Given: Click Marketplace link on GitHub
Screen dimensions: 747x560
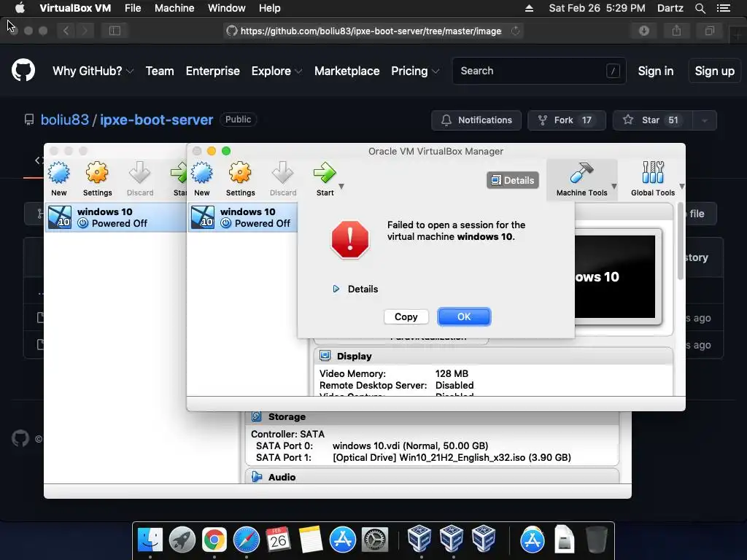Looking at the screenshot, I should coord(347,71).
